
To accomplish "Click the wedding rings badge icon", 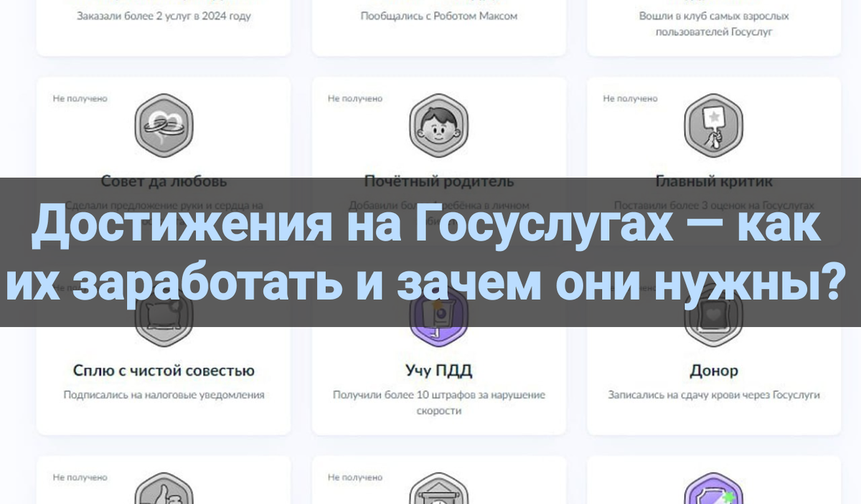I will (x=164, y=126).
